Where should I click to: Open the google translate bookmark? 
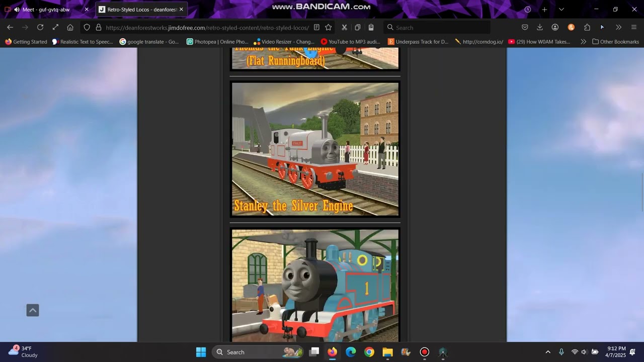pyautogui.click(x=149, y=42)
